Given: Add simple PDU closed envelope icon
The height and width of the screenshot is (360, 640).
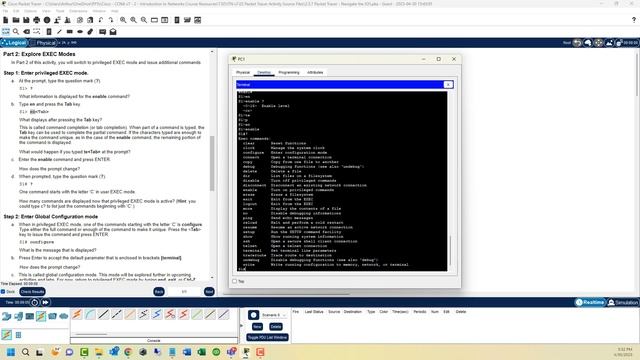Looking at the screenshot, I should [x=102, y=31].
